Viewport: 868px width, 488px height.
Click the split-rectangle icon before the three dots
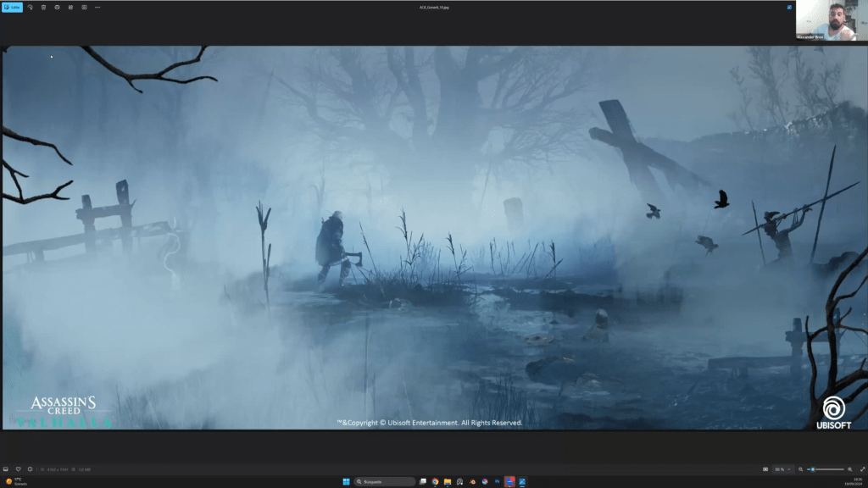[84, 7]
